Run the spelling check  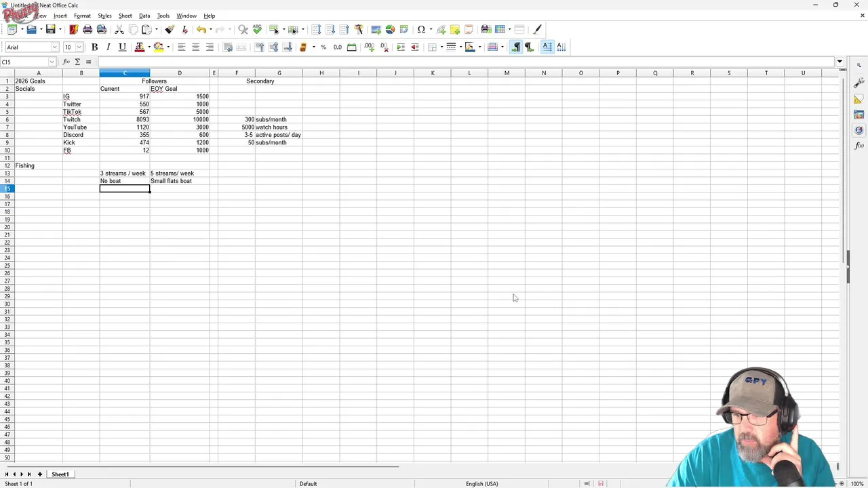(257, 29)
